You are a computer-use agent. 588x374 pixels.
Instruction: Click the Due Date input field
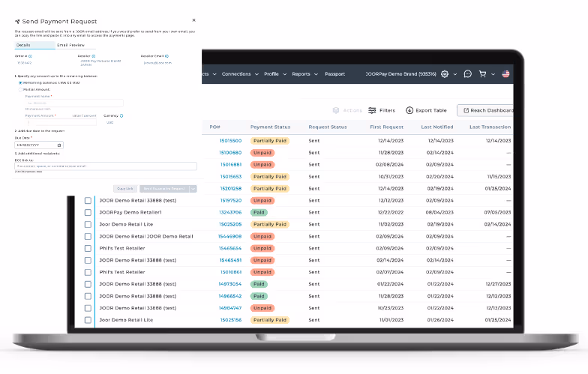click(39, 145)
